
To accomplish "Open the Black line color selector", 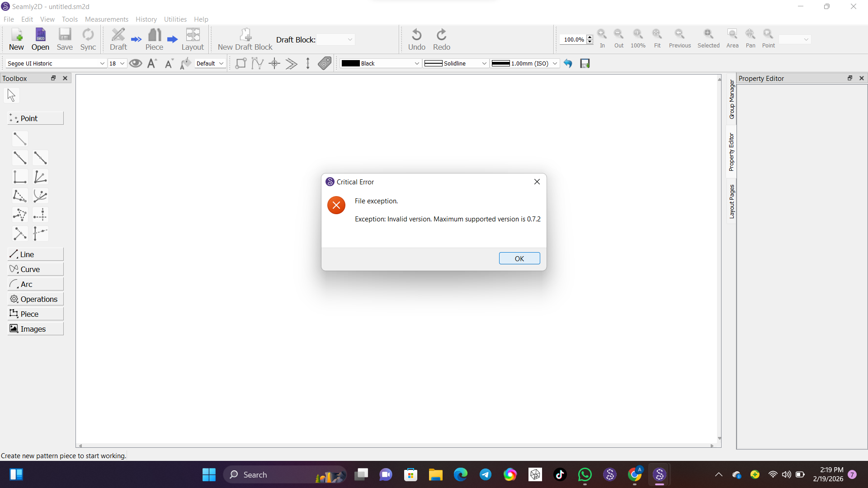I will pos(381,63).
